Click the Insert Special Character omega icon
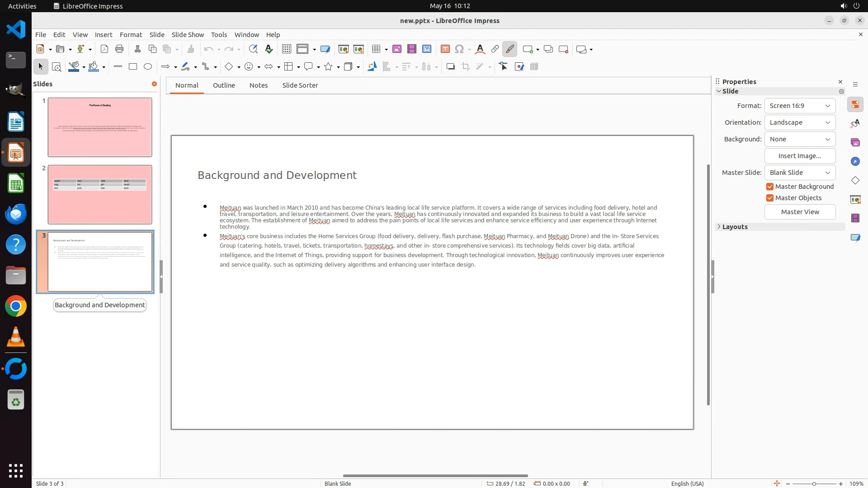The height and width of the screenshot is (488, 868). 459,49
